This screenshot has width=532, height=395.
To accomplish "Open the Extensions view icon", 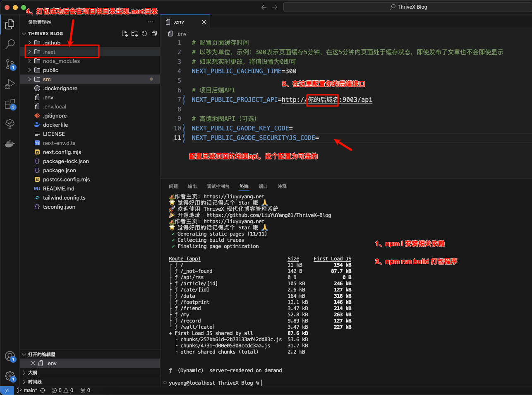I will pyautogui.click(x=10, y=104).
